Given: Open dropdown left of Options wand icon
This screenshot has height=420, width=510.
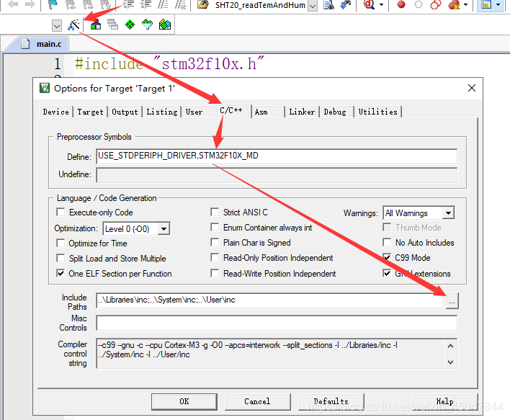Looking at the screenshot, I should pos(57,25).
